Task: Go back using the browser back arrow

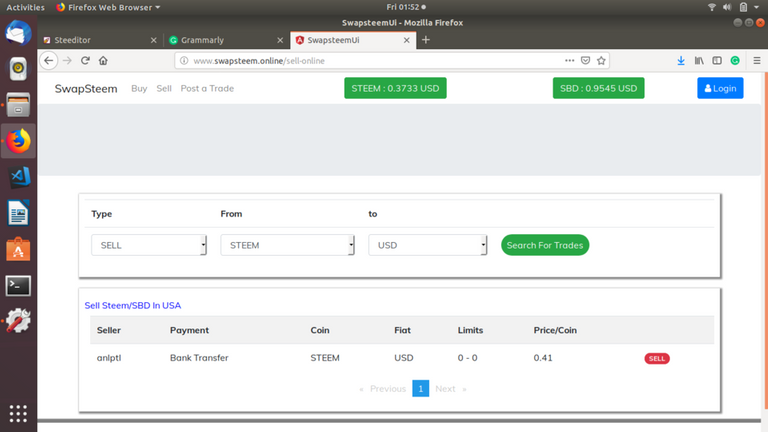Action: (x=48, y=61)
